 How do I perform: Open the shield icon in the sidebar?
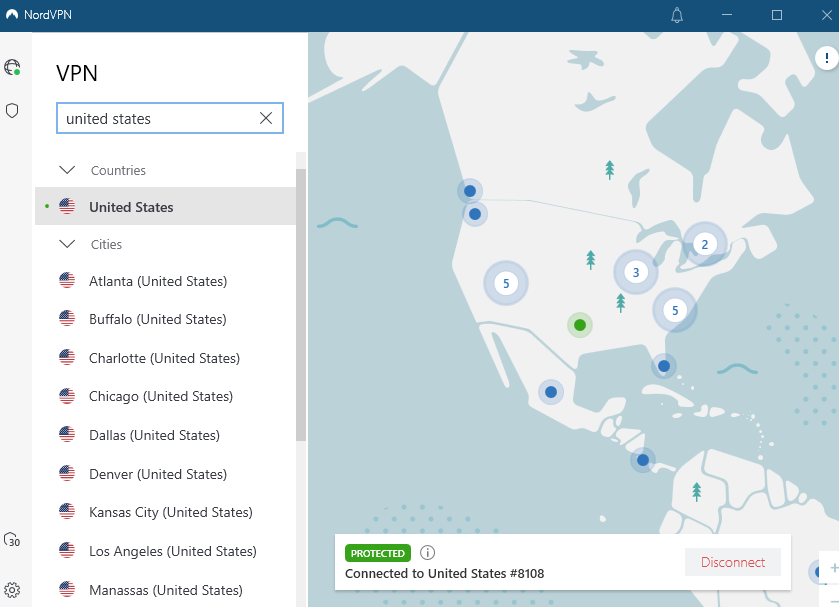click(x=12, y=111)
